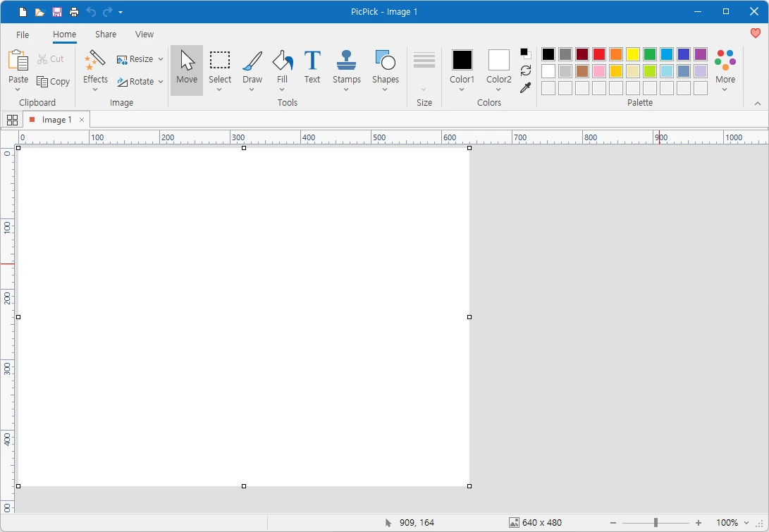Click the Effects button

[x=94, y=69]
